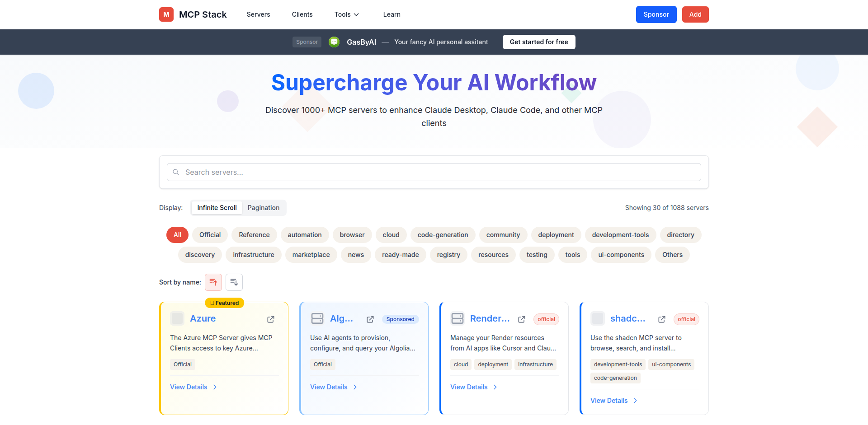Filter servers by registry

tap(448, 255)
